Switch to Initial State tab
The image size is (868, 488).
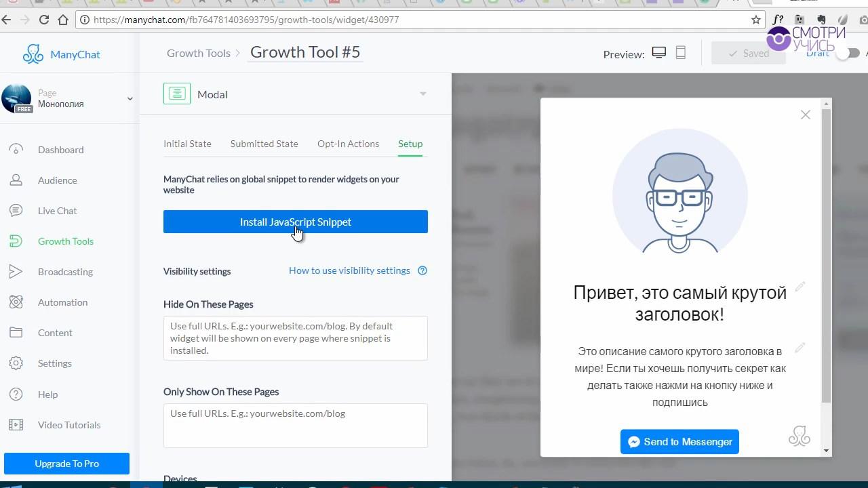coord(187,144)
